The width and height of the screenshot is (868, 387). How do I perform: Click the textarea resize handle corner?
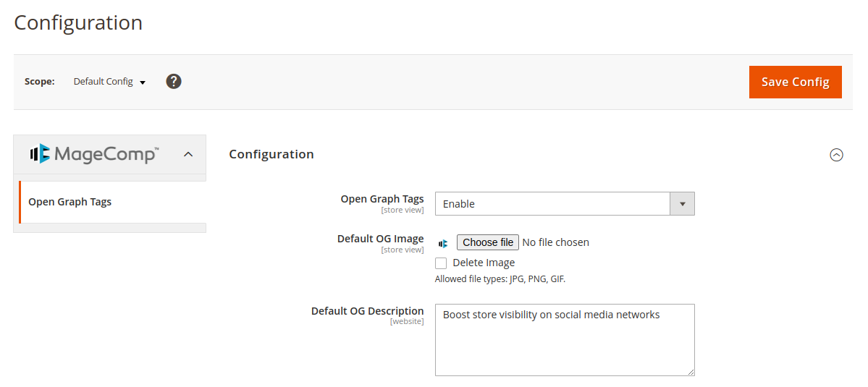point(691,373)
